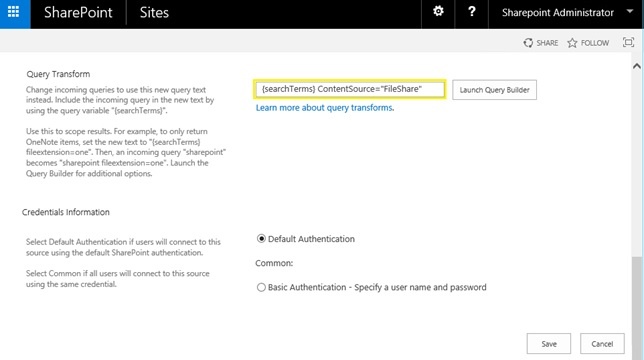
Task: Open the app launcher waffle icon
Action: tap(14, 12)
